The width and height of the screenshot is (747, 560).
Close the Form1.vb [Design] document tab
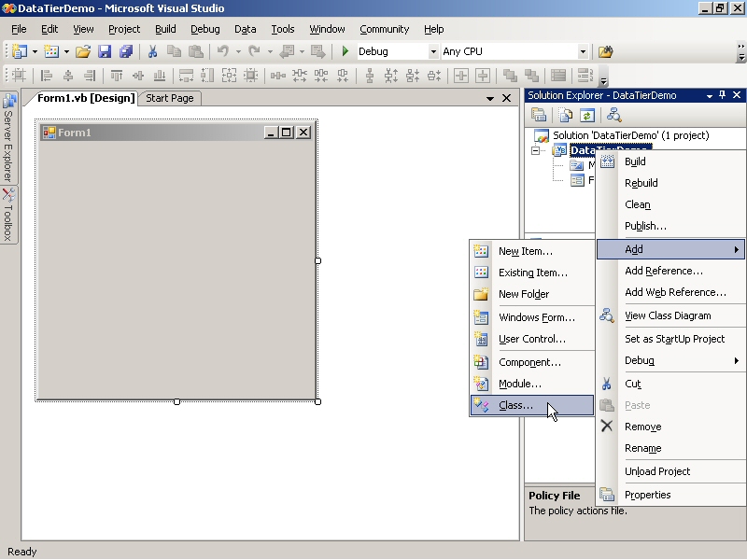click(506, 98)
